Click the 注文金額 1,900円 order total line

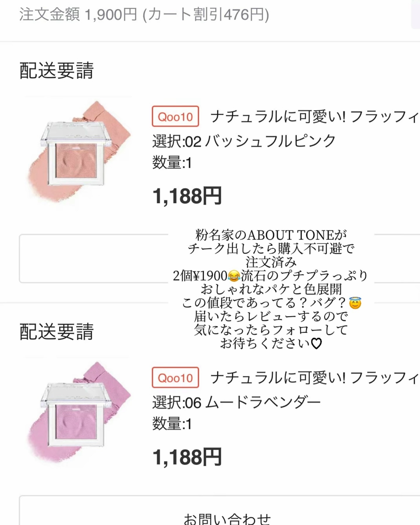144,15
